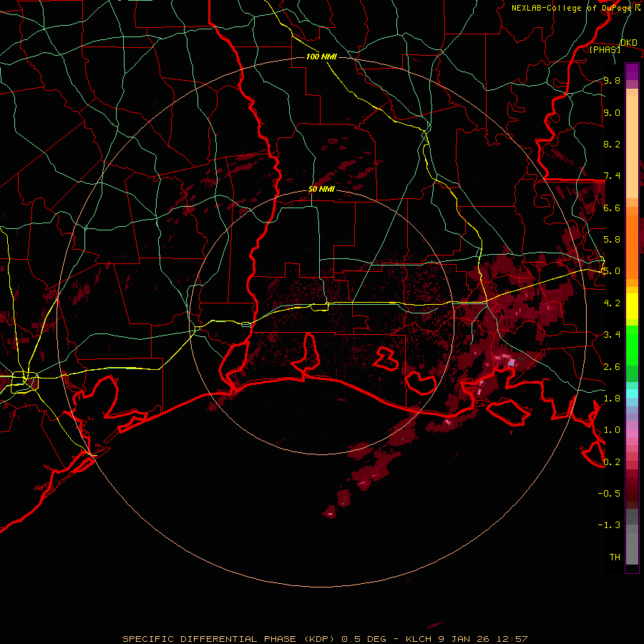Click the orange segment of color bar
The width and height of the screenshot is (644, 644).
tap(632, 246)
